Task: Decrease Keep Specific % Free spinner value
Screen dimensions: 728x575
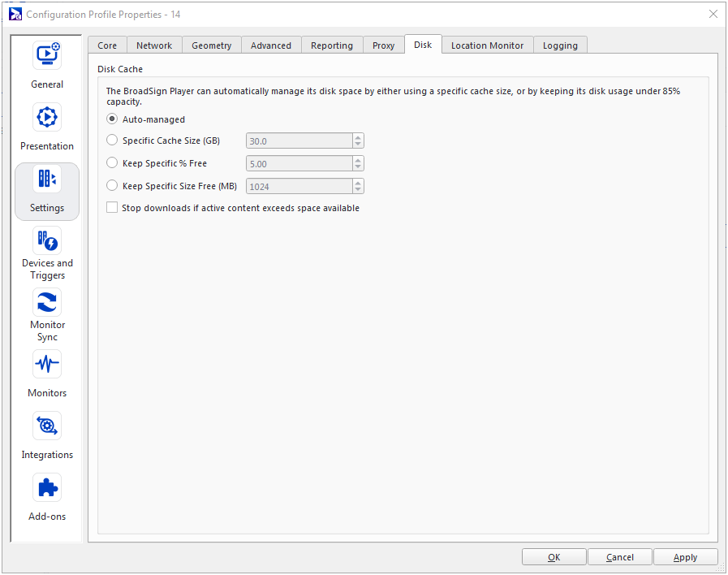Action: 358,167
